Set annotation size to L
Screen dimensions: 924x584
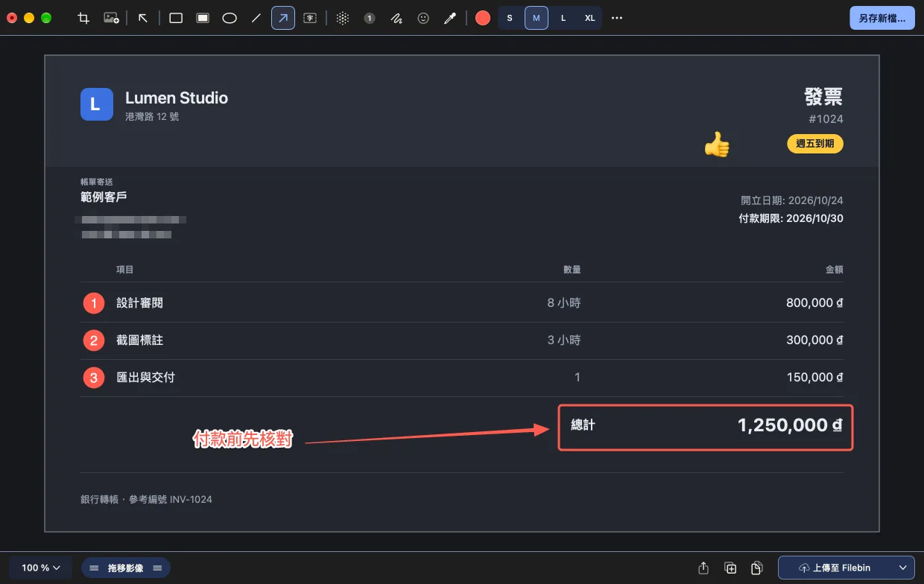563,18
